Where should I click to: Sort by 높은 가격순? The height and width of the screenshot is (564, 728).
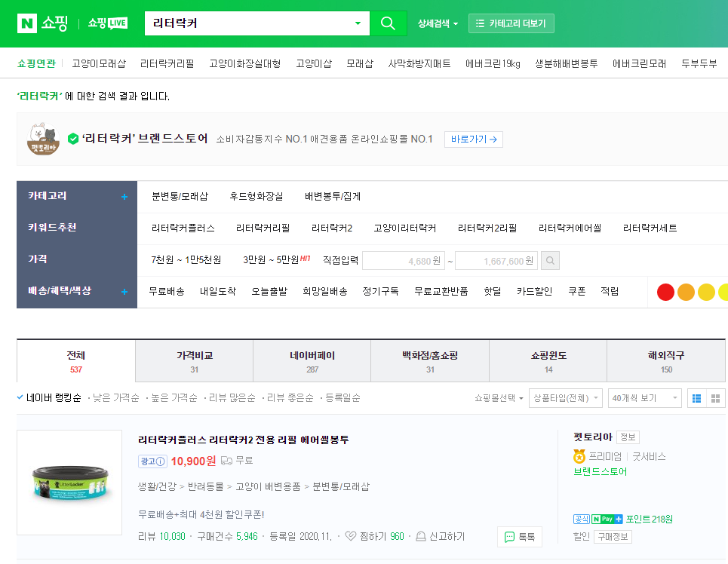[174, 398]
